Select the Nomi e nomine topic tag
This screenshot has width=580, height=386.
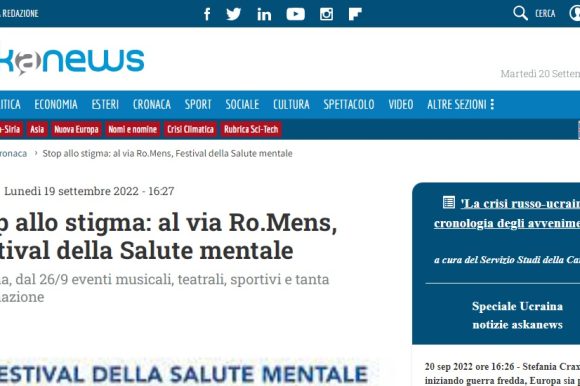click(x=132, y=129)
